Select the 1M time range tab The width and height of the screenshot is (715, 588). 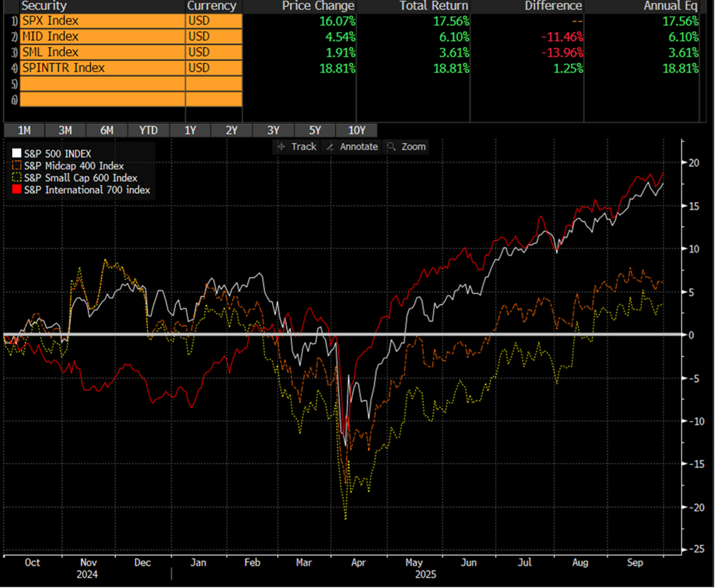24,130
